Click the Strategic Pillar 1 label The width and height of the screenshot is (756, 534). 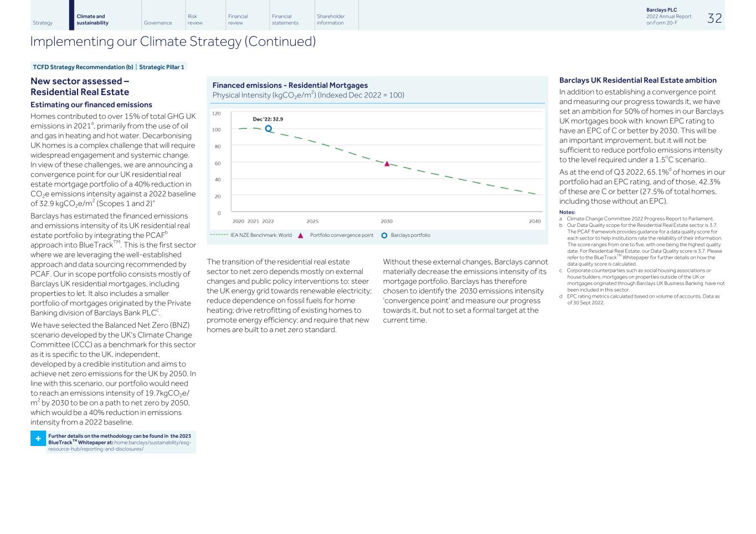click(162, 67)
